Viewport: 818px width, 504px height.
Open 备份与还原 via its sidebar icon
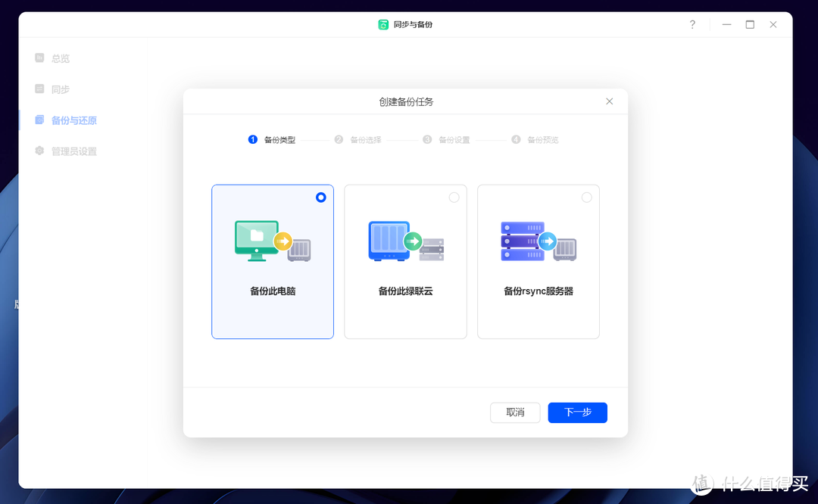[39, 120]
